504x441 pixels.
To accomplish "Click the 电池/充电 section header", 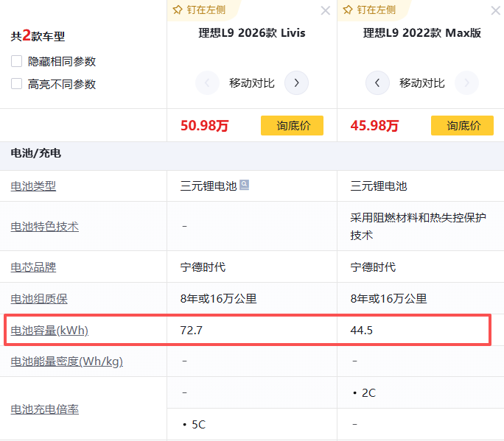I will [35, 153].
